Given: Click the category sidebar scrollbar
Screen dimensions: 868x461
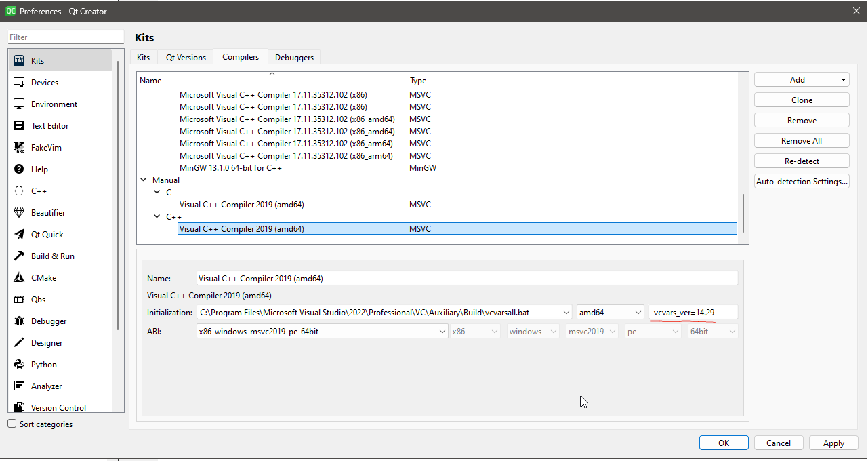Looking at the screenshot, I should coord(118,195).
